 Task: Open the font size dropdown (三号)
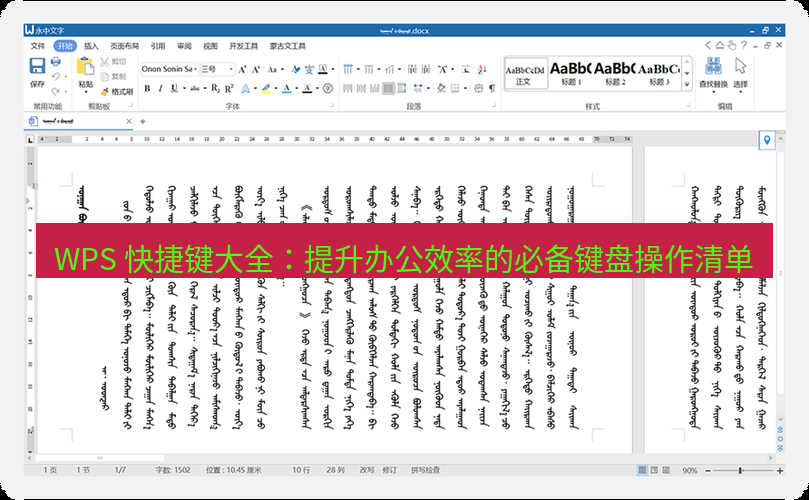click(x=231, y=69)
